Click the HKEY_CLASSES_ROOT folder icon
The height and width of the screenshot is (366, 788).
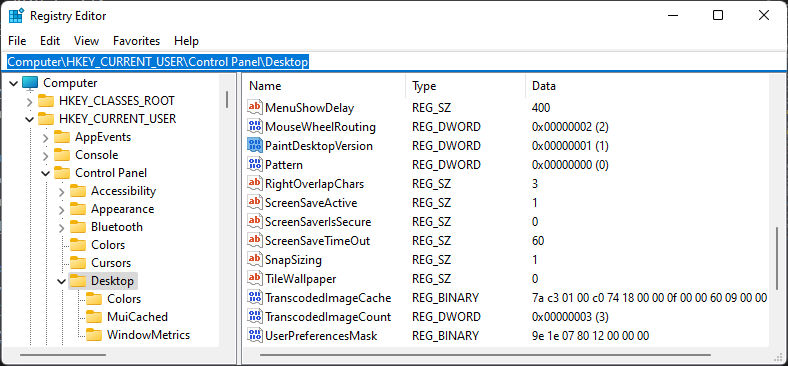point(46,101)
